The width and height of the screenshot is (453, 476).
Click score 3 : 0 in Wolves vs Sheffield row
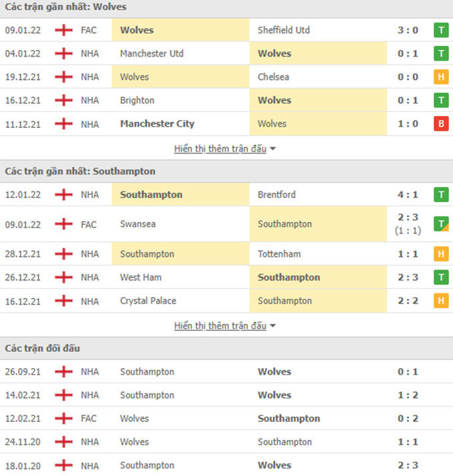click(408, 30)
